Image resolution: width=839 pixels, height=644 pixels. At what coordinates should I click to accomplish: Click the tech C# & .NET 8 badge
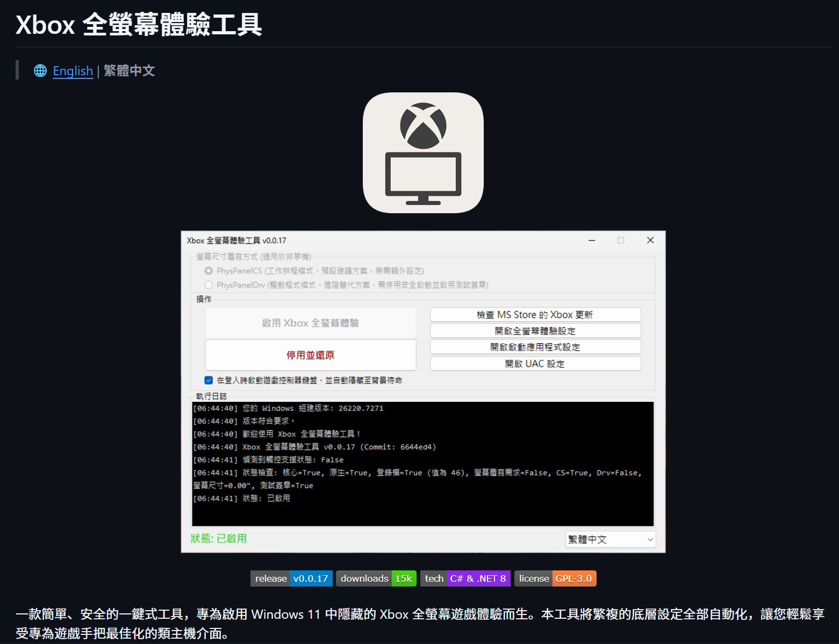coord(465,578)
